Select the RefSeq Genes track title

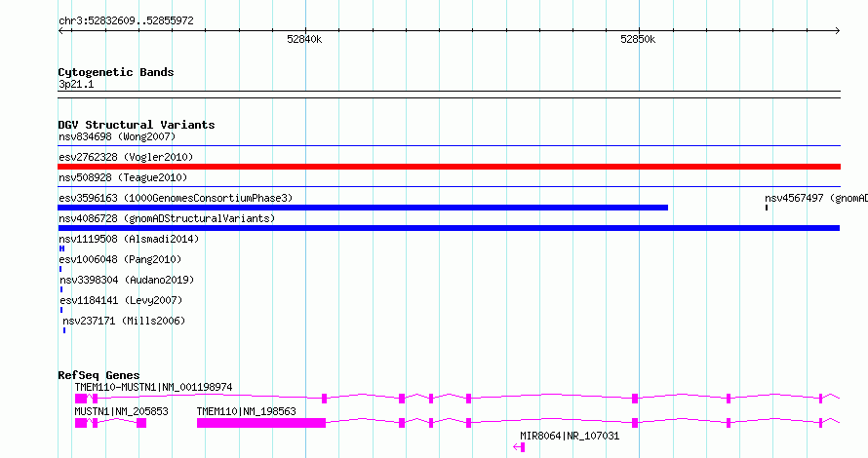click(x=99, y=375)
